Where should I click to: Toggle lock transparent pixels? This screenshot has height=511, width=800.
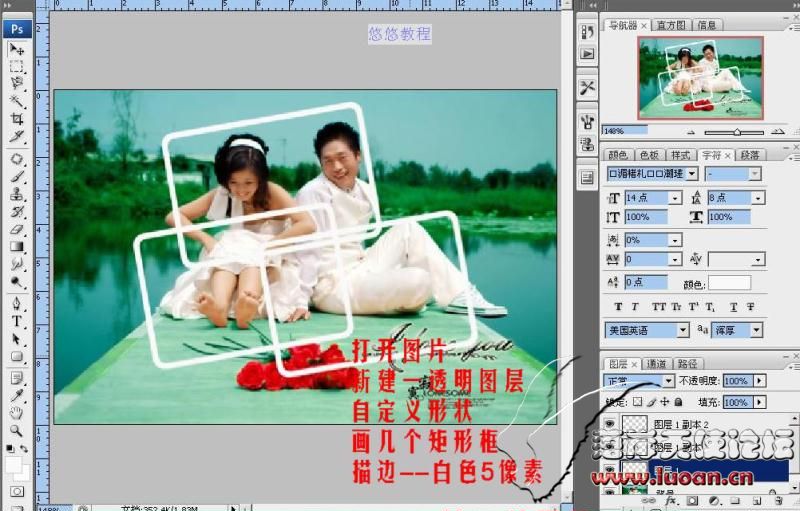pos(638,402)
